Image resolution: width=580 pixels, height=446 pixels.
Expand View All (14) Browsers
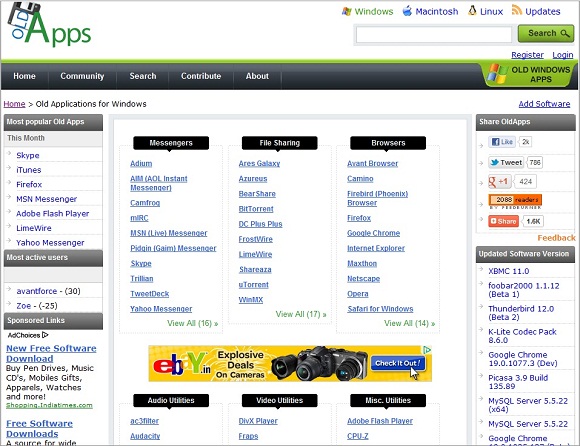pos(409,323)
